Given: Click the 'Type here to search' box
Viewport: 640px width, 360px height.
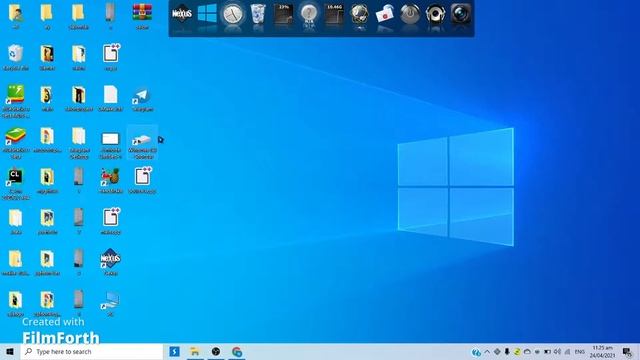Looking at the screenshot, I should click(x=92, y=351).
